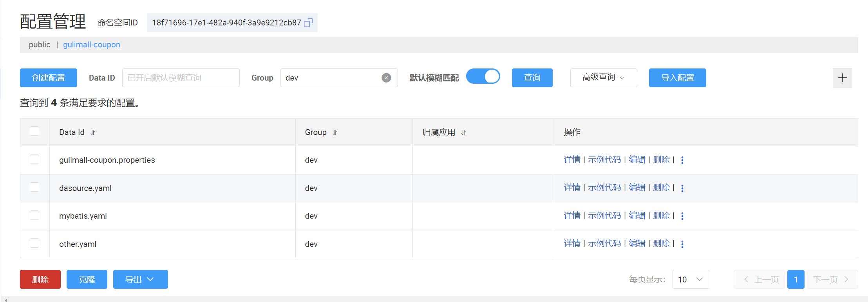Expand the 高级查询 dropdown
This screenshot has height=302, width=868.
click(x=603, y=77)
